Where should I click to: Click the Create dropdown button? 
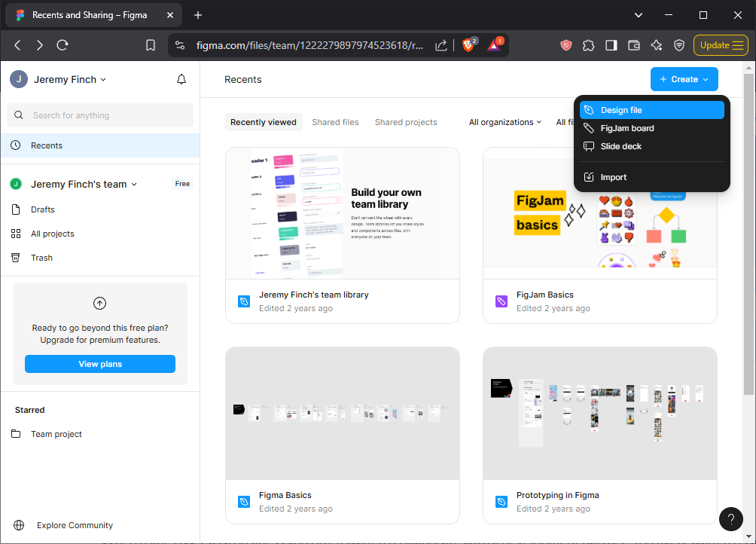[x=684, y=79]
